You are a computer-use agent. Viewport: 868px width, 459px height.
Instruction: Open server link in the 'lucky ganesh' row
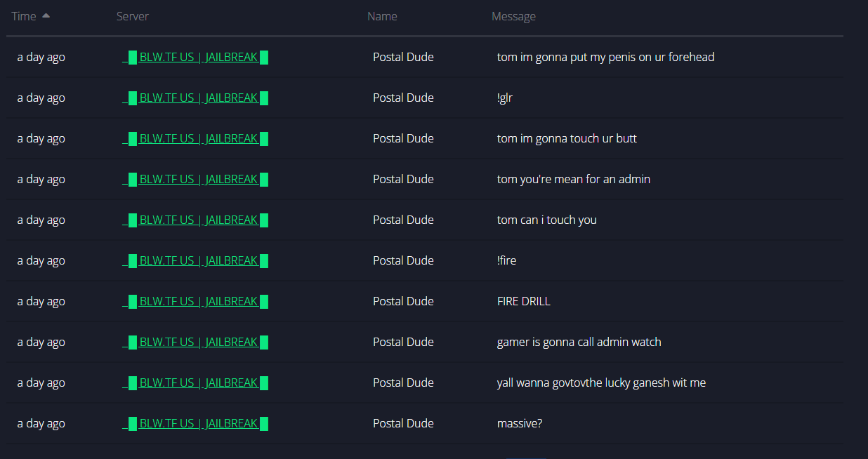point(195,383)
